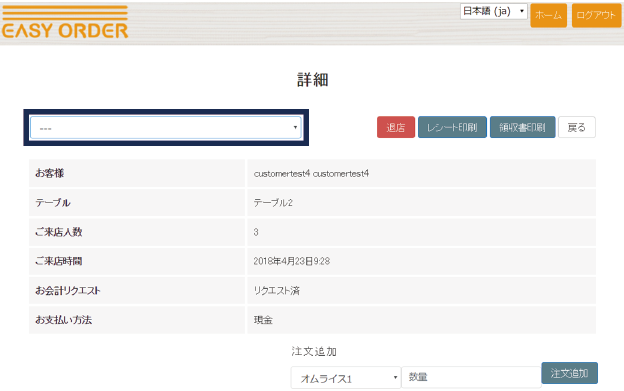Click the 'お客様' row label
Image resolution: width=624 pixels, height=391 pixels.
point(50,173)
